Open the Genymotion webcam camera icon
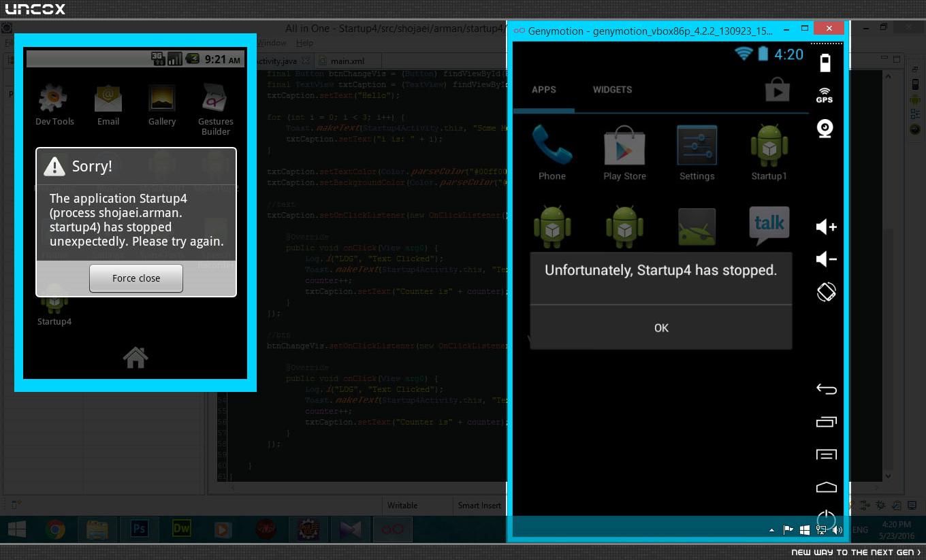The height and width of the screenshot is (560, 926). [825, 128]
